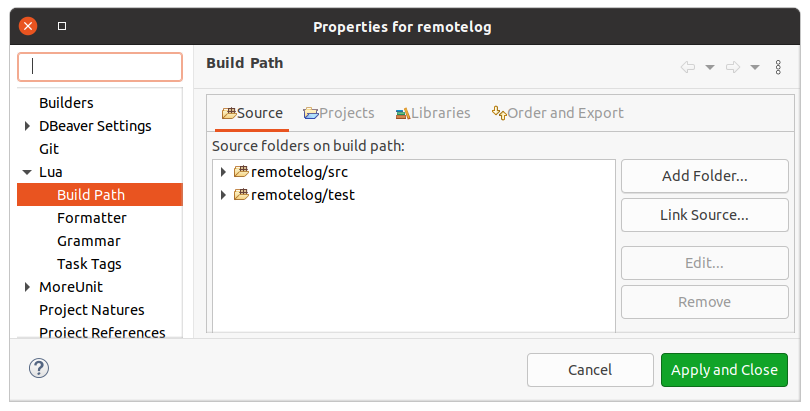
Task: Click the forward navigation arrow icon
Action: coord(733,67)
